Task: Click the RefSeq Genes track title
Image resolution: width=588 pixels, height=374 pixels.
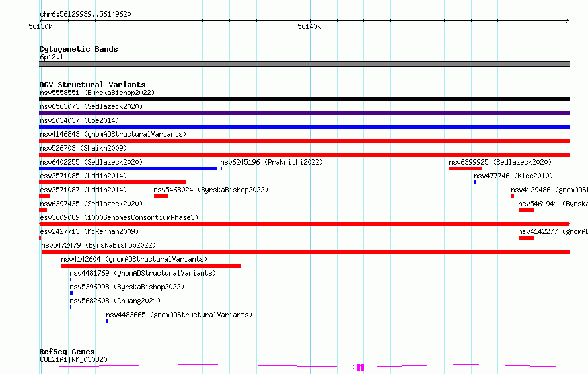Action: pos(67,352)
